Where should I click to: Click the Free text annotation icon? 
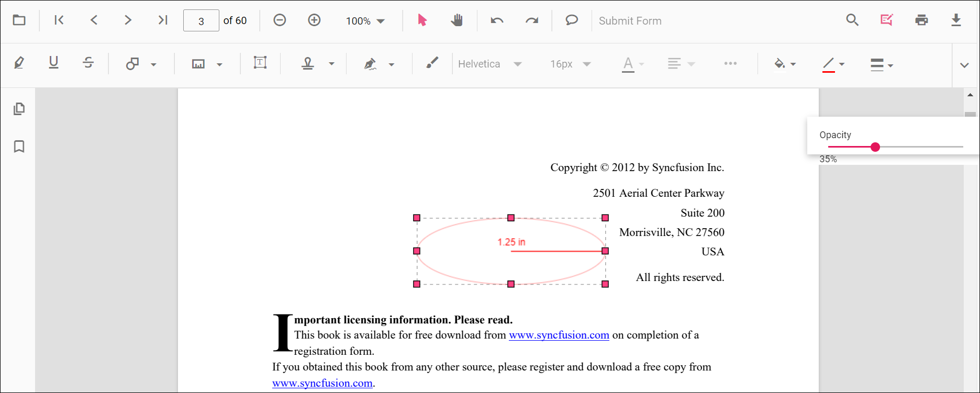tap(260, 63)
